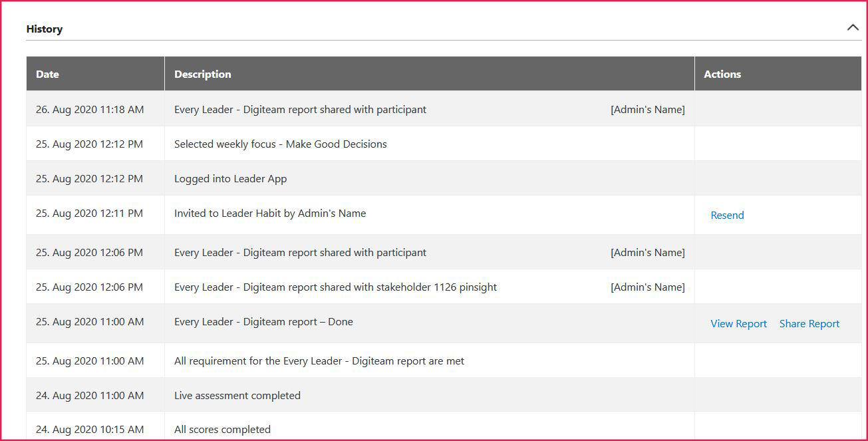Open View Report for Digiteam report
868x441 pixels.
click(738, 324)
